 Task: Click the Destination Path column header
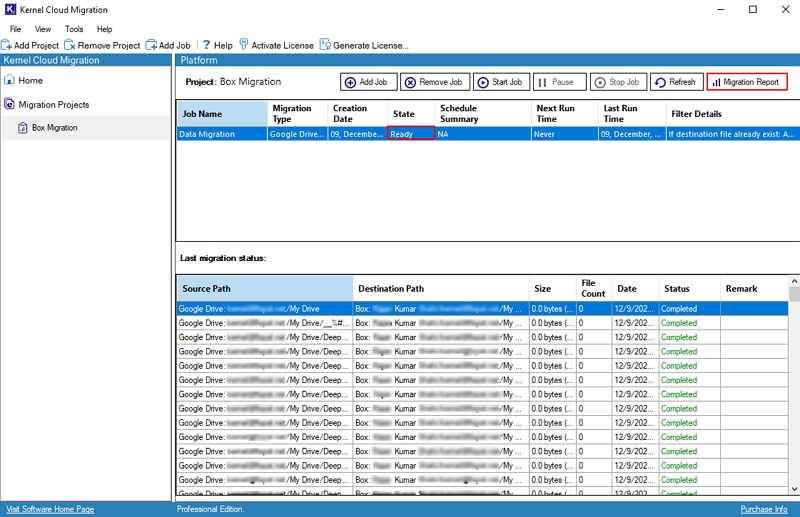(x=441, y=288)
